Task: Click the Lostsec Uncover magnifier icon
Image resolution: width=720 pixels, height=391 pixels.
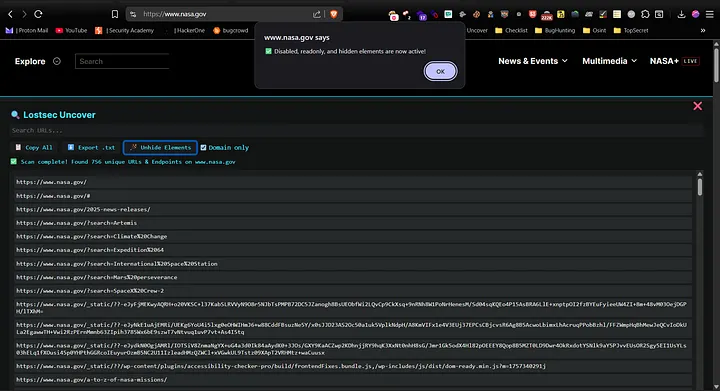Action: (x=15, y=115)
